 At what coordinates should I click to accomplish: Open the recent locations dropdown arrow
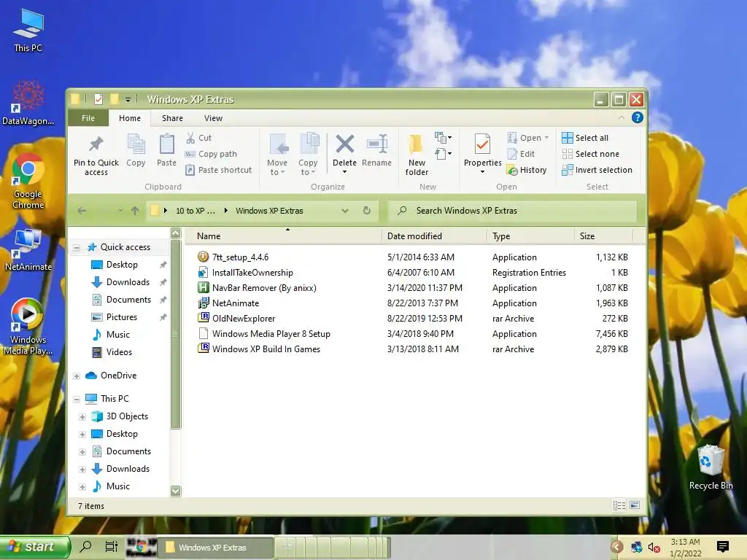[120, 211]
